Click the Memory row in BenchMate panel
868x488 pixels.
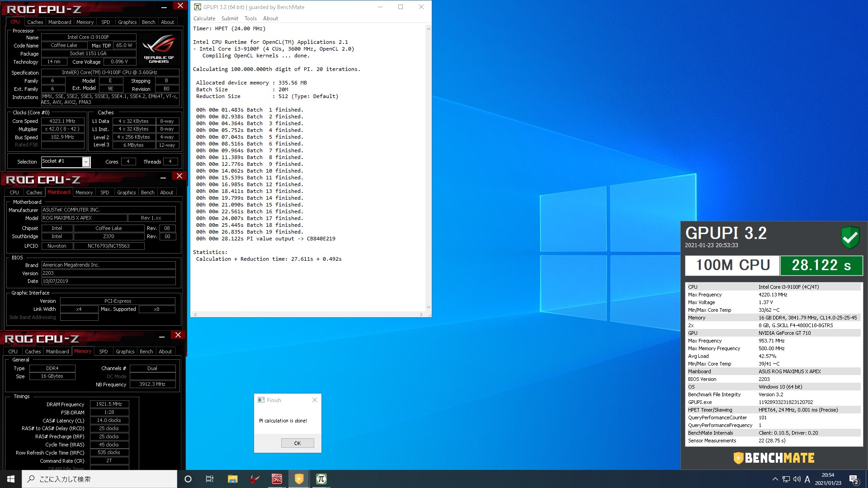click(773, 318)
